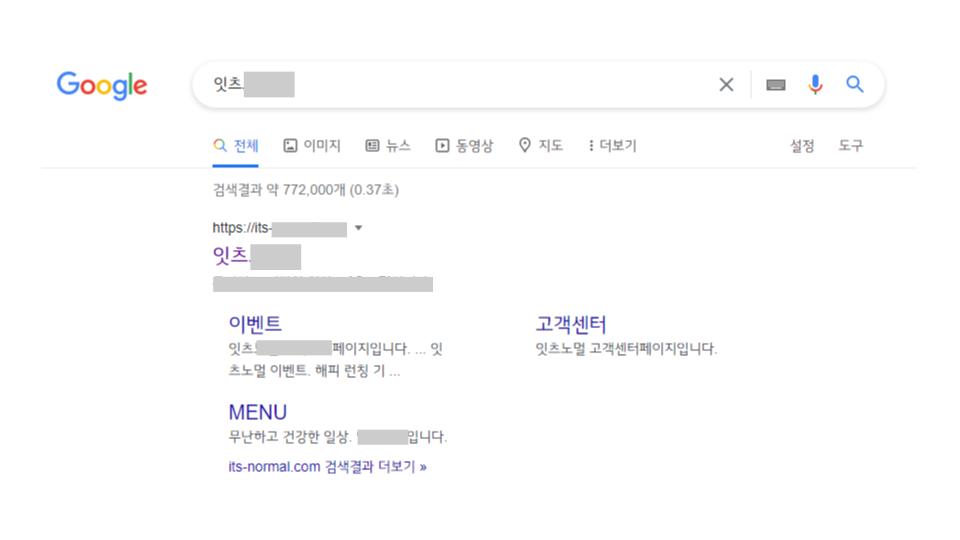Select the 전체 all results tab
The height and width of the screenshot is (540, 960).
236,146
